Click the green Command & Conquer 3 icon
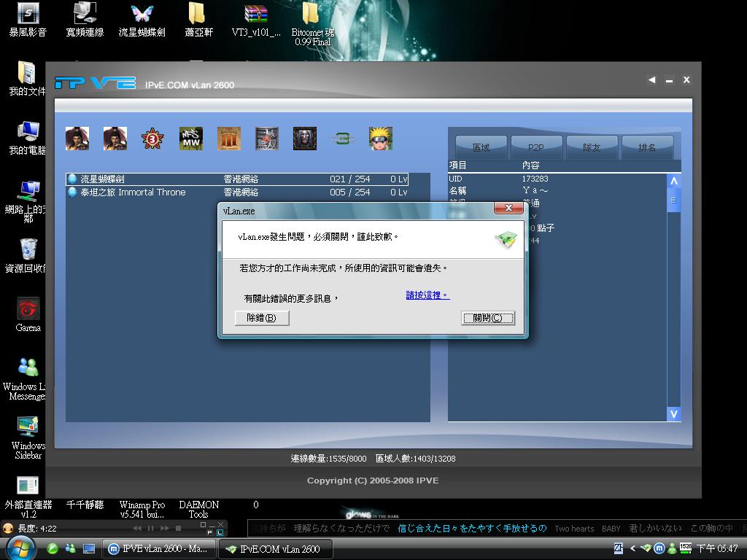The width and height of the screenshot is (747, 560). tap(343, 139)
